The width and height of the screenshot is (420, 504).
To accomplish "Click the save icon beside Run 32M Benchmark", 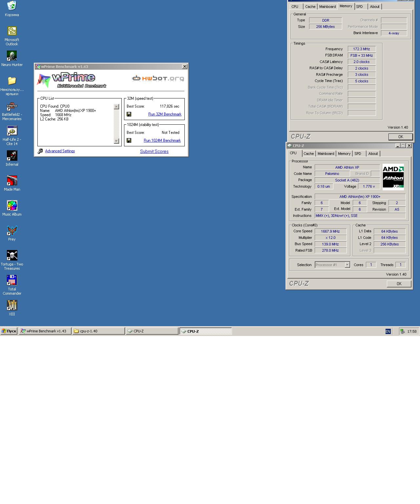I will [x=129, y=114].
